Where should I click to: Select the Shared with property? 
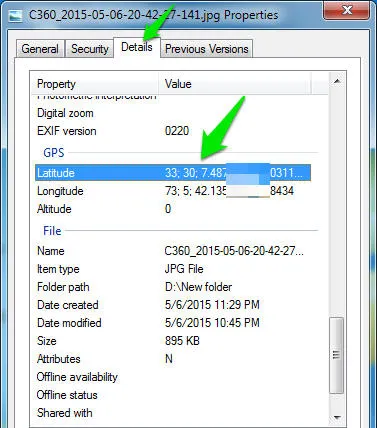tap(65, 413)
